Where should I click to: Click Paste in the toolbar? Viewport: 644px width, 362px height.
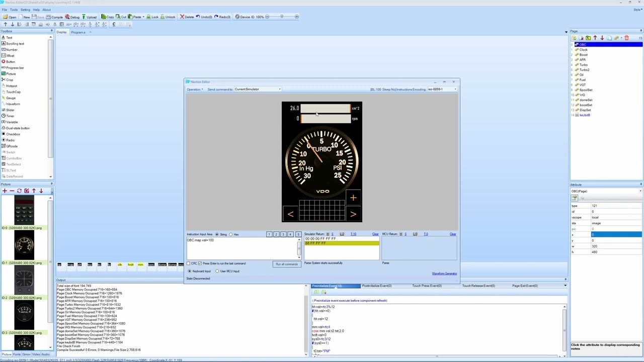(134, 17)
